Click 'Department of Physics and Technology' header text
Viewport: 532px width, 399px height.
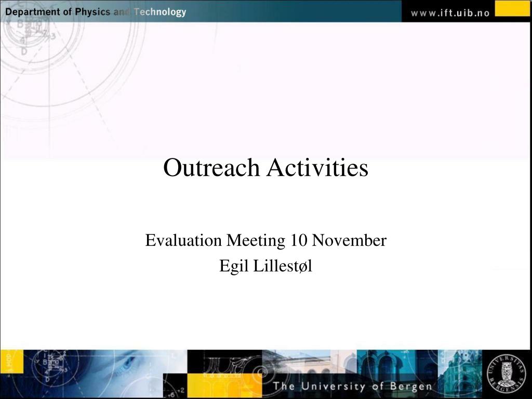96,12
